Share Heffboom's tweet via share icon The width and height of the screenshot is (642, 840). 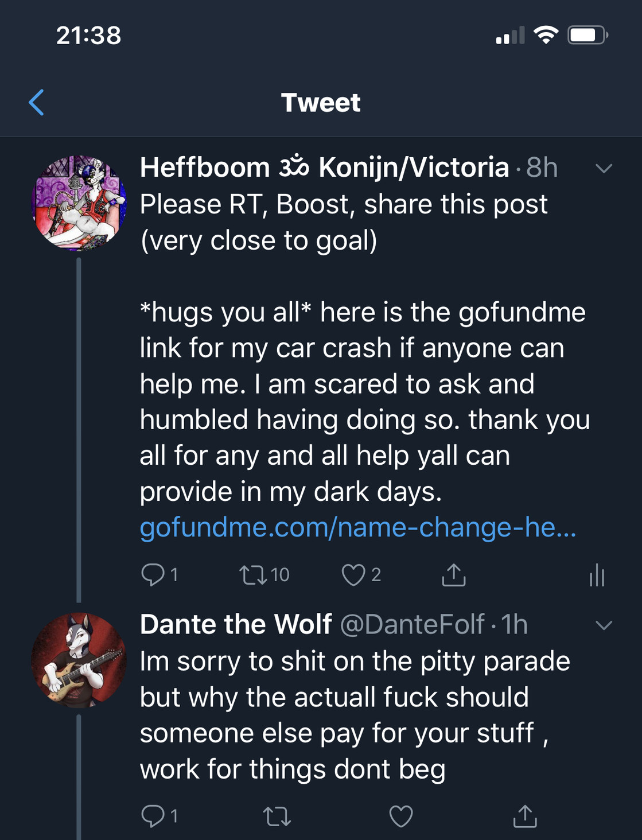[x=453, y=574]
